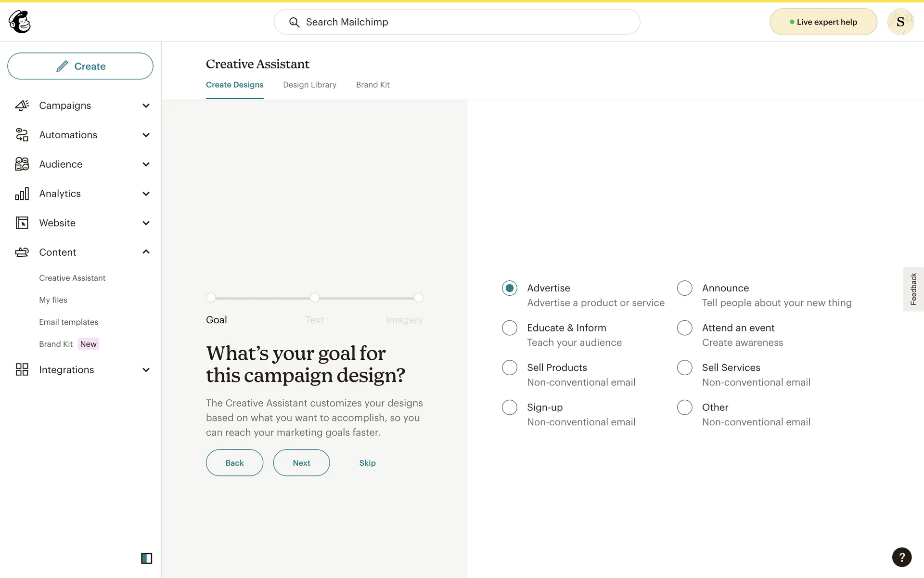Choose the Sell Products radio option
Screen dimensions: 924x578
[509, 368]
